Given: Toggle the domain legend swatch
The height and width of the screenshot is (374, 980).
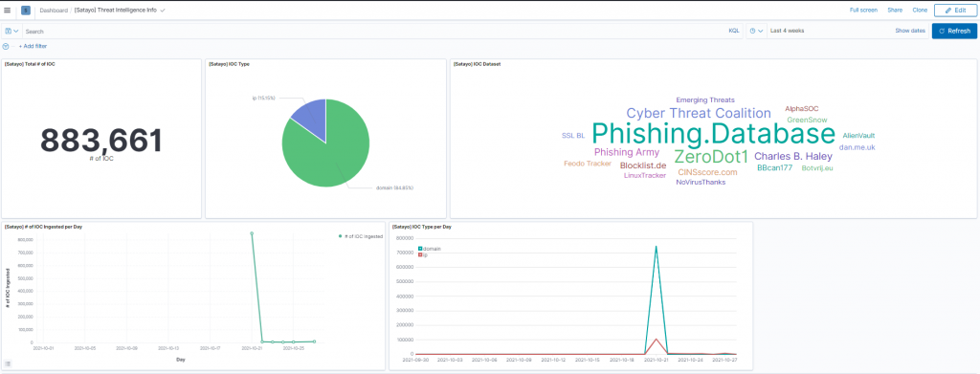Looking at the screenshot, I should 420,249.
